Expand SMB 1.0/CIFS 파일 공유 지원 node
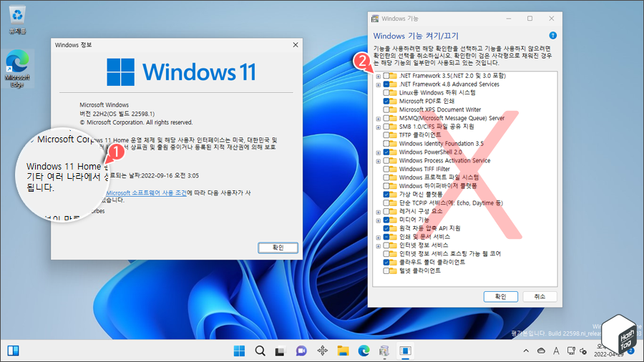644x362 pixels. tap(379, 127)
